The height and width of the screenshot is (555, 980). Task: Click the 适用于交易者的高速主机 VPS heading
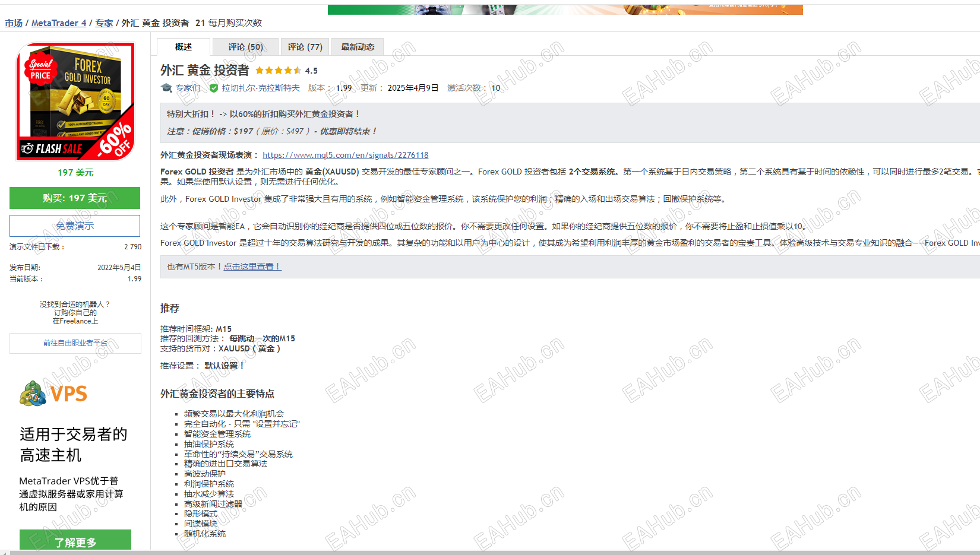(x=74, y=445)
